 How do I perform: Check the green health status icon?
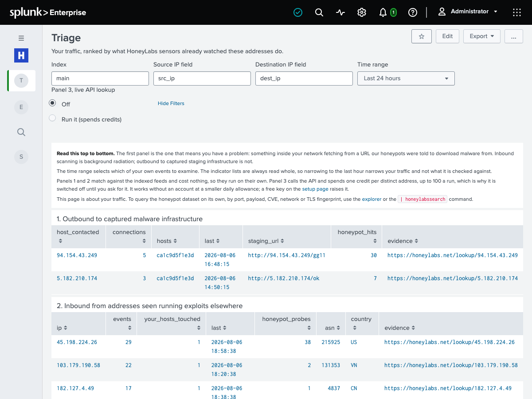(298, 12)
